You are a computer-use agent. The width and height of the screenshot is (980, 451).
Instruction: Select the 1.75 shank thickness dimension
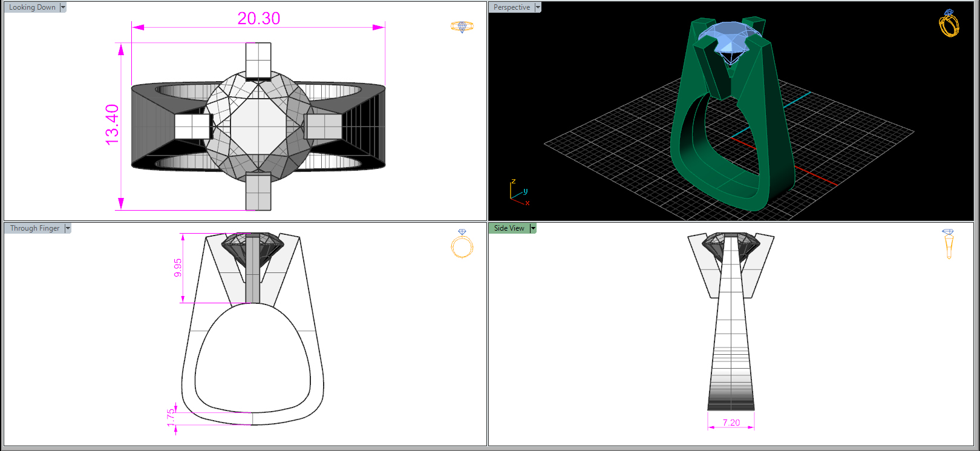coord(171,417)
